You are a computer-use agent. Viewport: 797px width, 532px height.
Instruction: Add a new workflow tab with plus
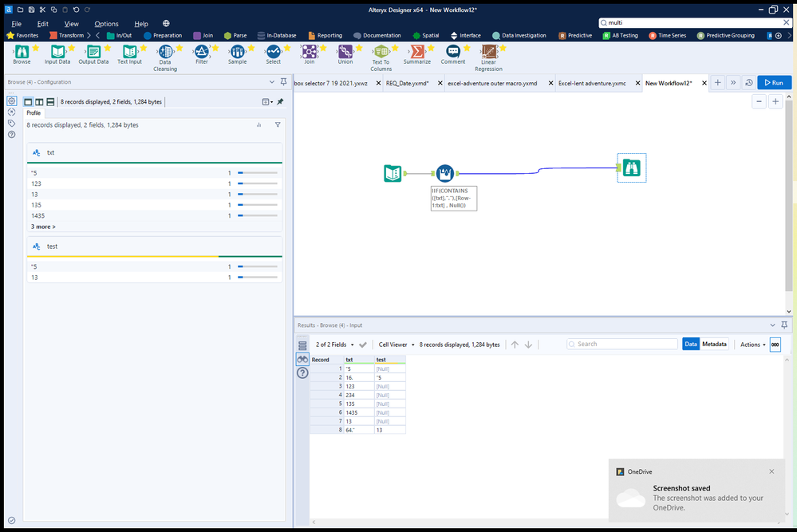click(x=717, y=82)
